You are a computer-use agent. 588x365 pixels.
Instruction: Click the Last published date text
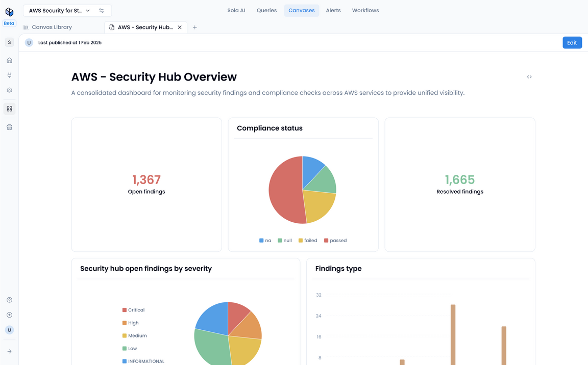pos(70,43)
